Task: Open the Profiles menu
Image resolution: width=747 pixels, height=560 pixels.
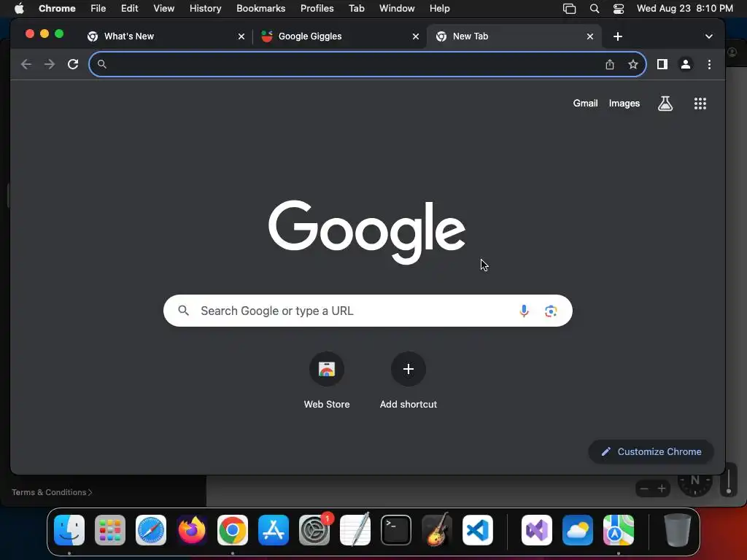Action: (x=317, y=9)
